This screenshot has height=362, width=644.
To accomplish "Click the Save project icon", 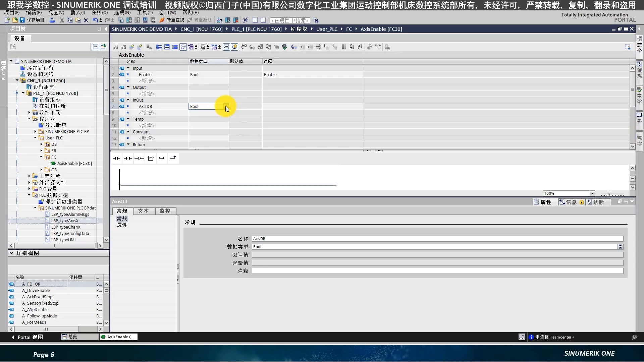I will tap(22, 20).
